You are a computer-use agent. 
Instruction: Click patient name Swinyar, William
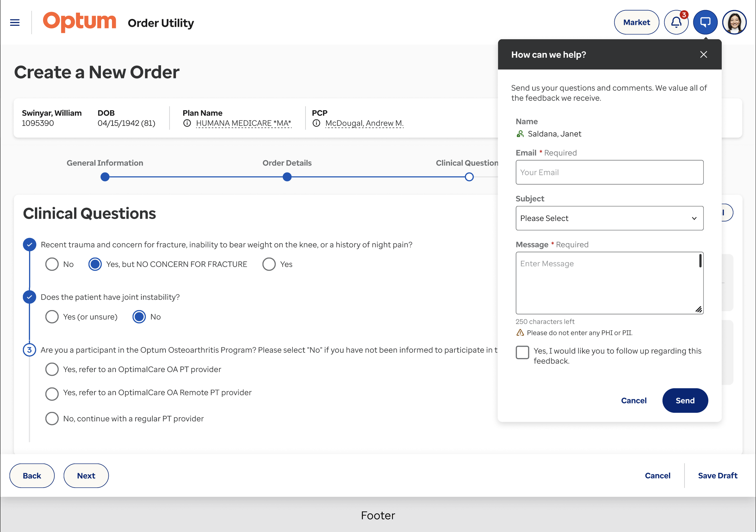pyautogui.click(x=52, y=113)
